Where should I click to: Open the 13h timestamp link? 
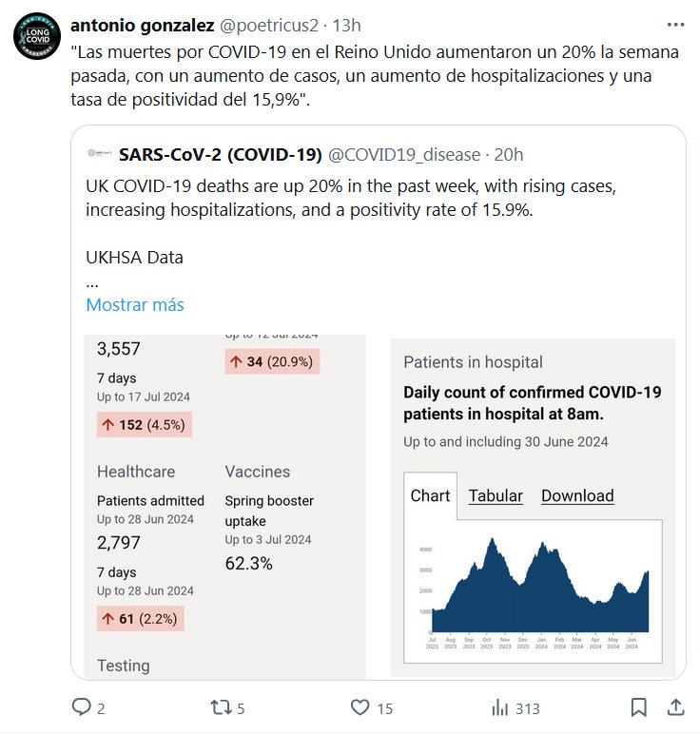click(x=346, y=25)
